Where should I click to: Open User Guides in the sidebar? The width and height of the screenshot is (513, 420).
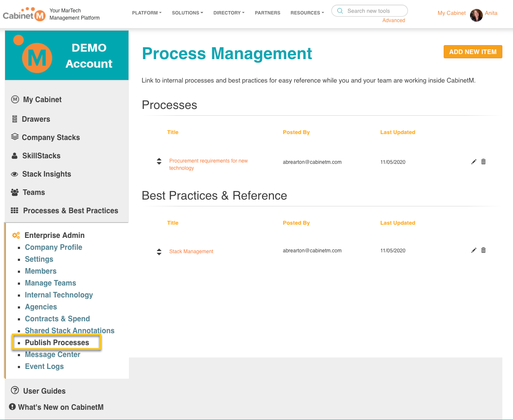(44, 391)
